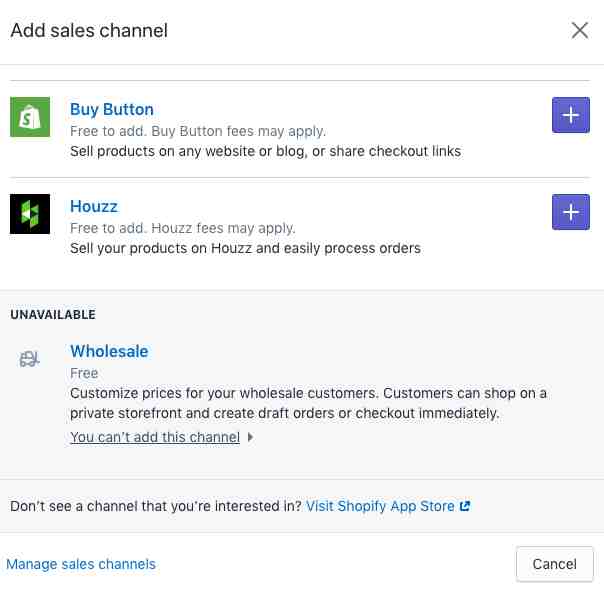The width and height of the screenshot is (604, 590).
Task: Click the "Add sales channel" dialog title
Action: click(89, 30)
